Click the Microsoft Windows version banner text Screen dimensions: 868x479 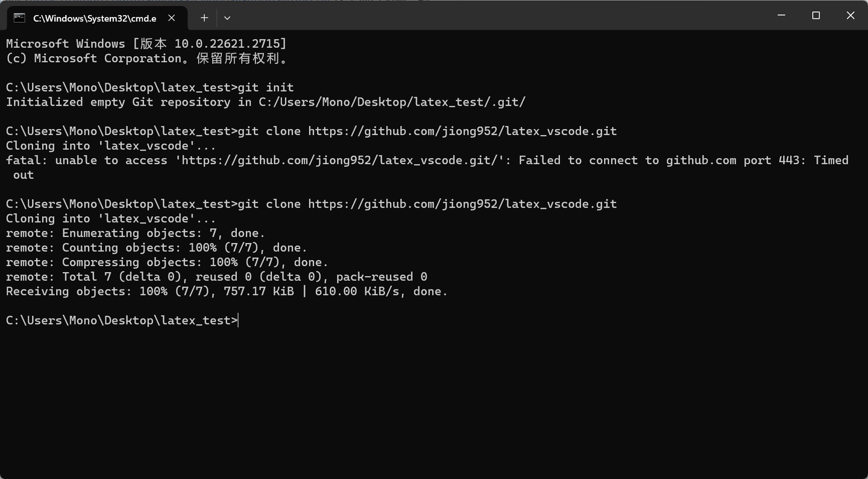point(145,43)
